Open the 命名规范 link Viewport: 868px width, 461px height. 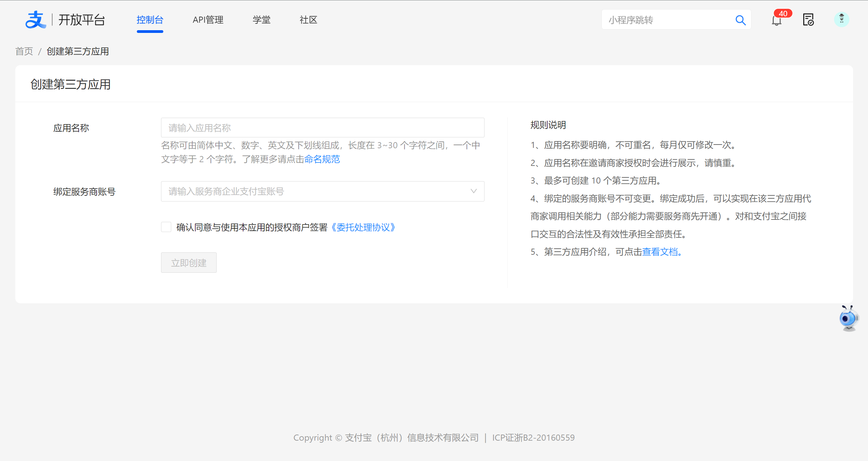point(322,159)
